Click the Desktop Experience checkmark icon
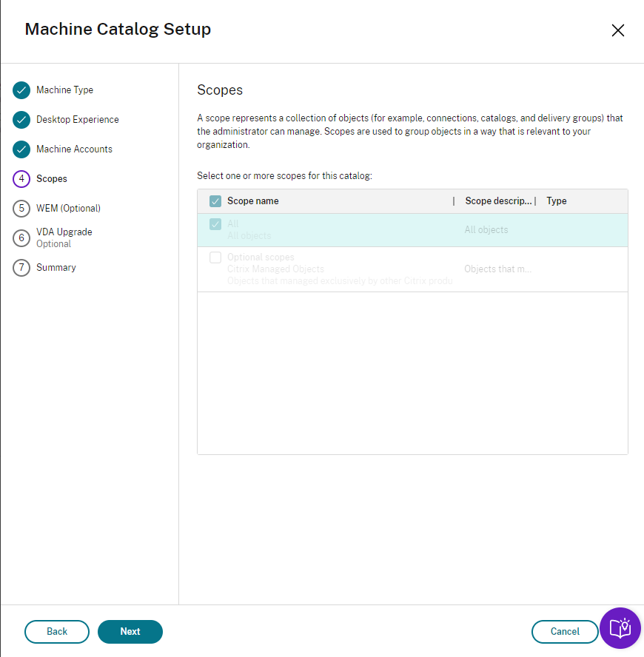 pyautogui.click(x=21, y=120)
